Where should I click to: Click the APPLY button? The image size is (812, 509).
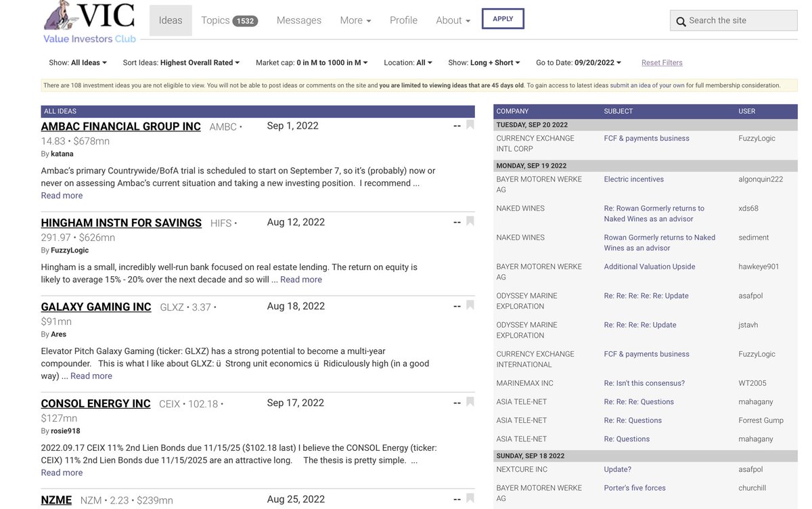tap(503, 19)
